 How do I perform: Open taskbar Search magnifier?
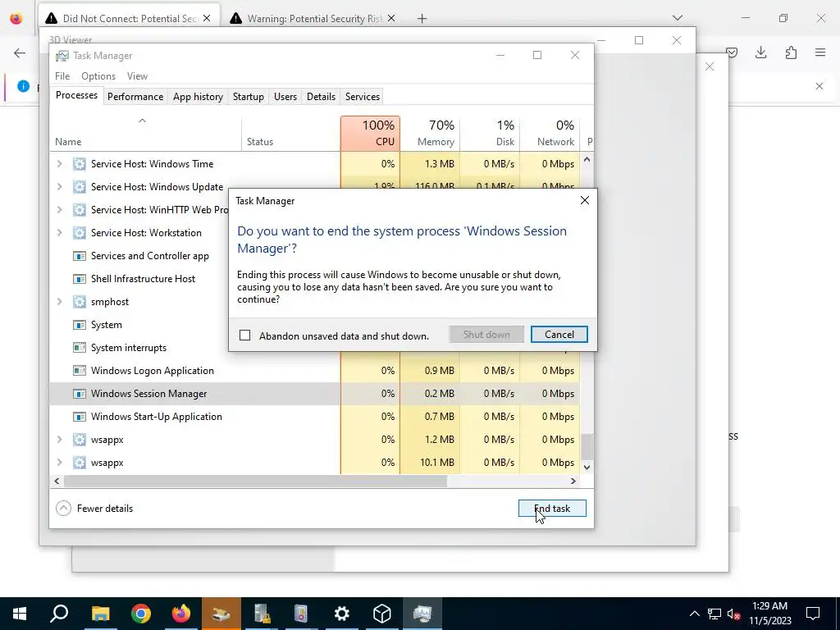click(59, 614)
